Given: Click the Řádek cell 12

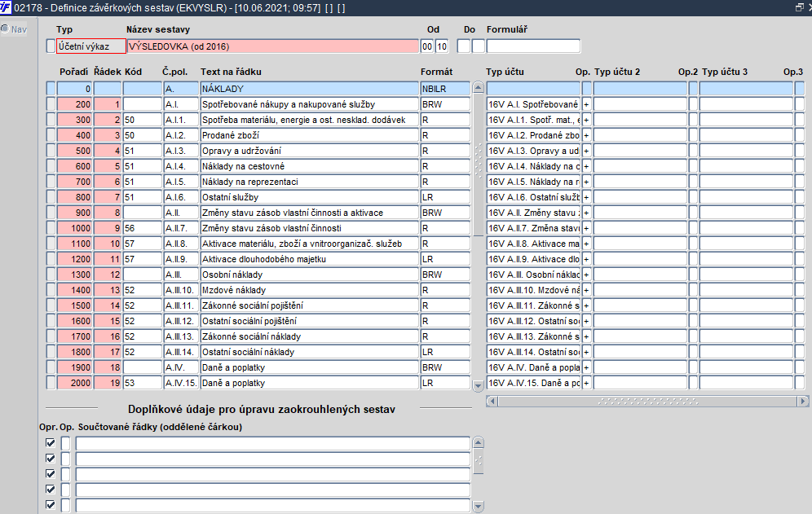Looking at the screenshot, I should tap(108, 275).
